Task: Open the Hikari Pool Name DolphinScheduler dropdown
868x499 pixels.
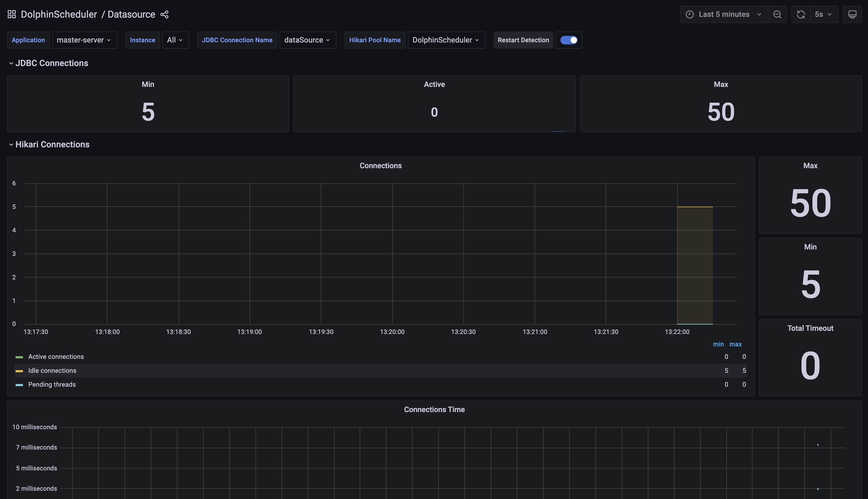Action: [x=446, y=40]
